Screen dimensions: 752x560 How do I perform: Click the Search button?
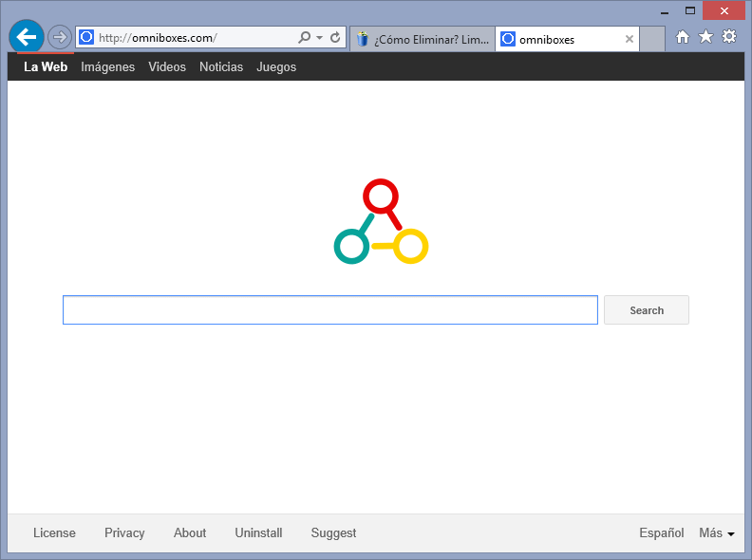coord(647,310)
